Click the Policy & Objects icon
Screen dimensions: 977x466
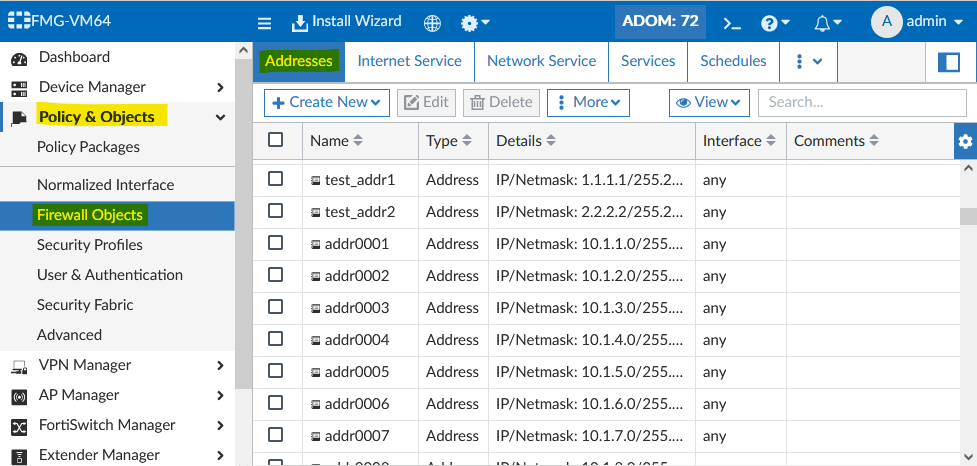(19, 118)
